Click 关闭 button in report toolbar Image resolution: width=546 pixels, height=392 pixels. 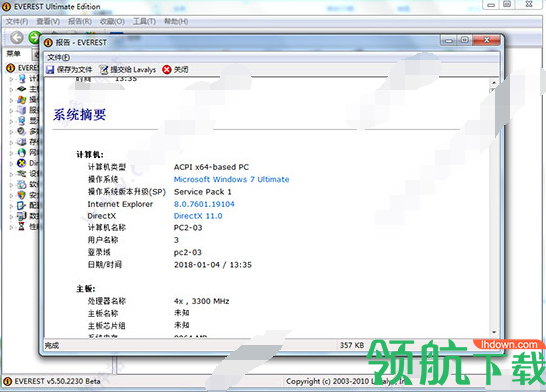(x=176, y=70)
